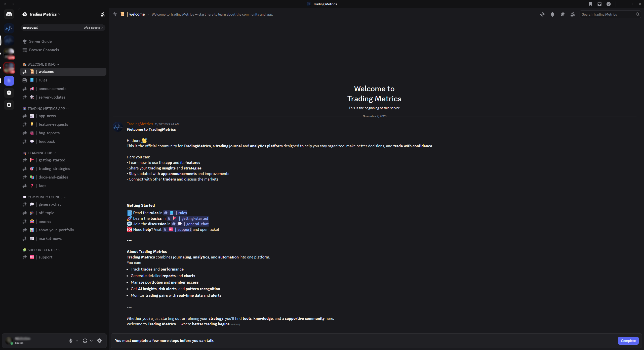Open the faqs channel
This screenshot has width=644, height=350.
[63, 186]
